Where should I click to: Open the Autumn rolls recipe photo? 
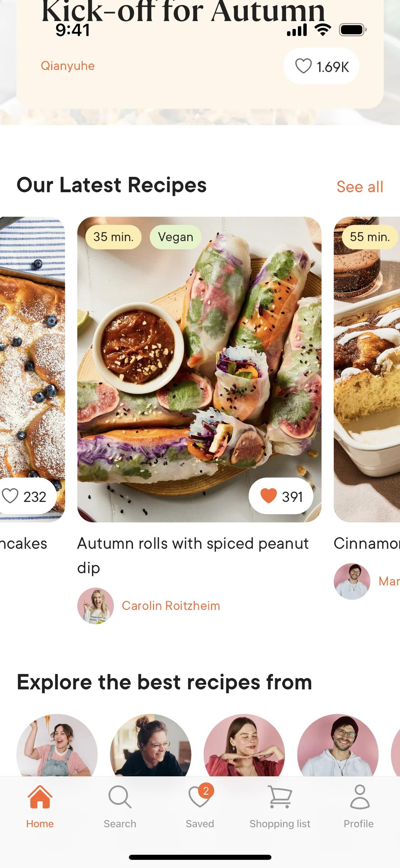pyautogui.click(x=199, y=369)
